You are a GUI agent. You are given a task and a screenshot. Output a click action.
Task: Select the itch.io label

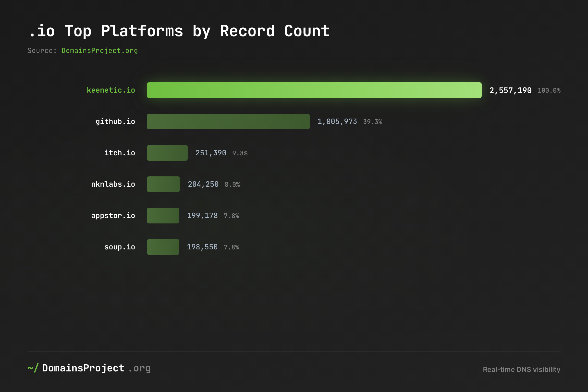tap(120, 153)
